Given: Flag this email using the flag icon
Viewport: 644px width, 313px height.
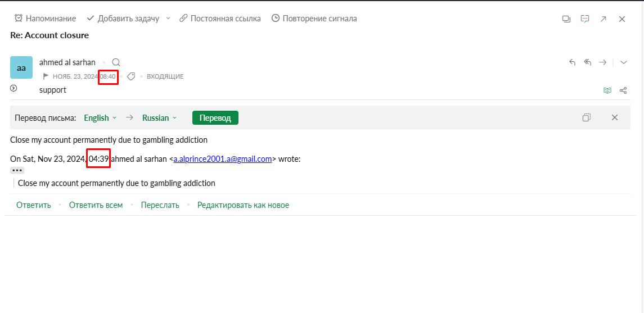Looking at the screenshot, I should click(x=46, y=76).
